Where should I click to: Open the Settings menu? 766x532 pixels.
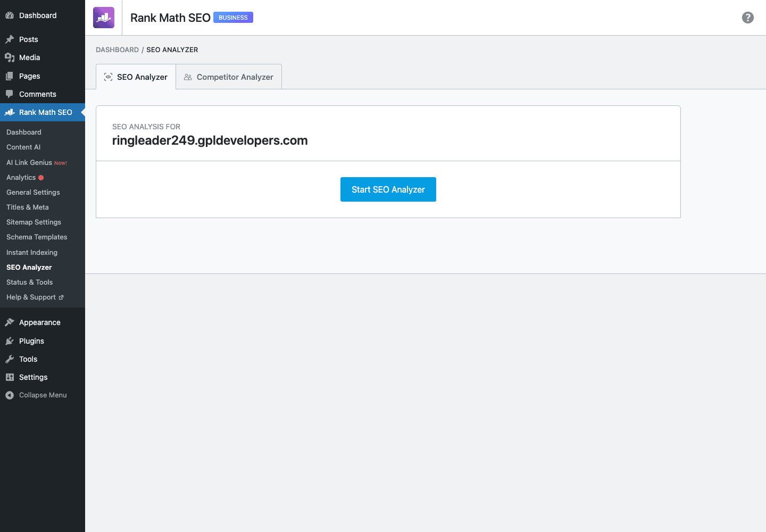point(43,377)
